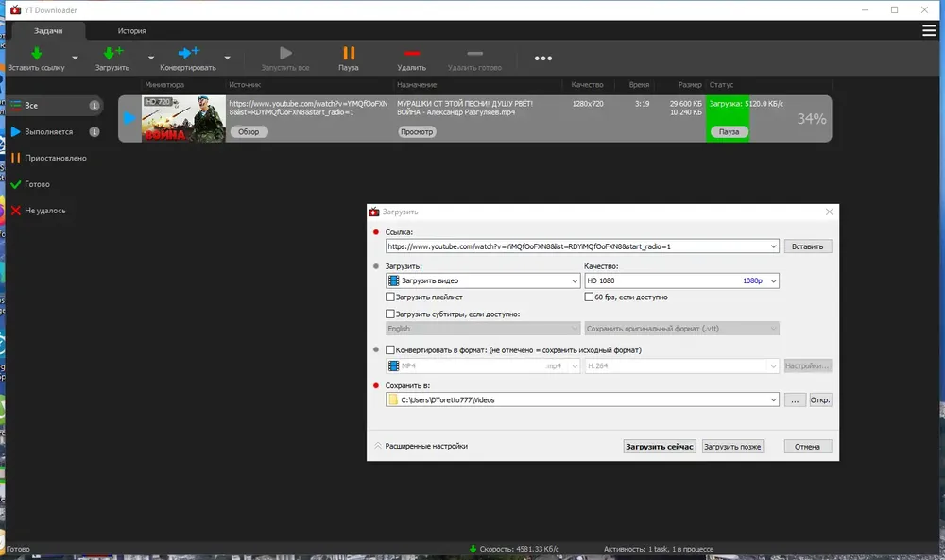Switch to the 'История' tab

click(132, 31)
